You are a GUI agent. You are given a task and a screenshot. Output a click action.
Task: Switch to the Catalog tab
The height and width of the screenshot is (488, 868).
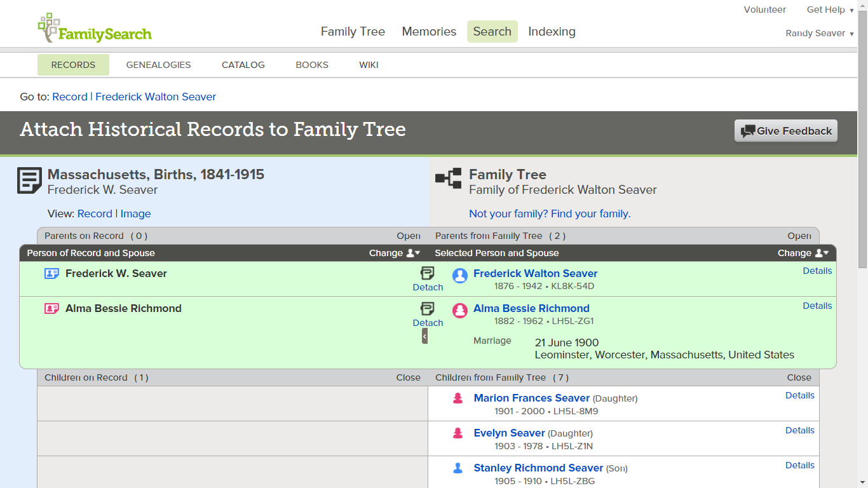point(243,65)
